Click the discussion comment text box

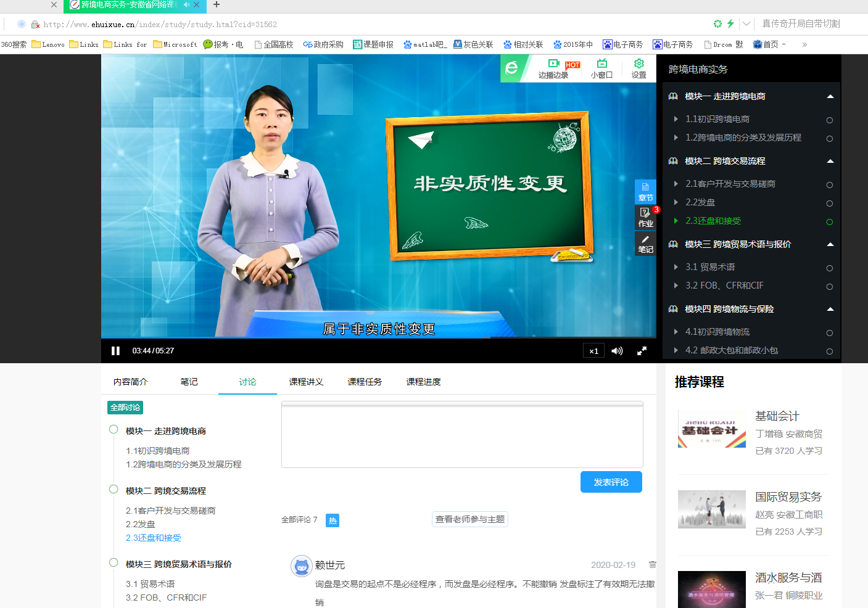click(462, 435)
